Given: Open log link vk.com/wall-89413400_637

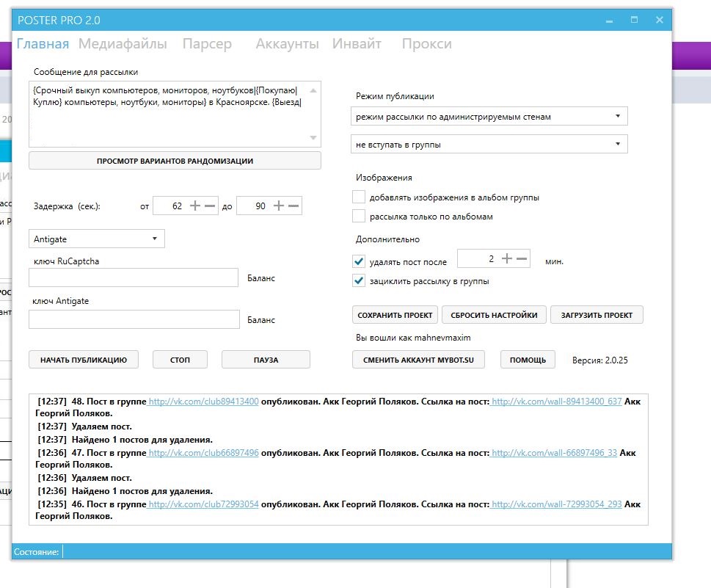Looking at the screenshot, I should 557,401.
